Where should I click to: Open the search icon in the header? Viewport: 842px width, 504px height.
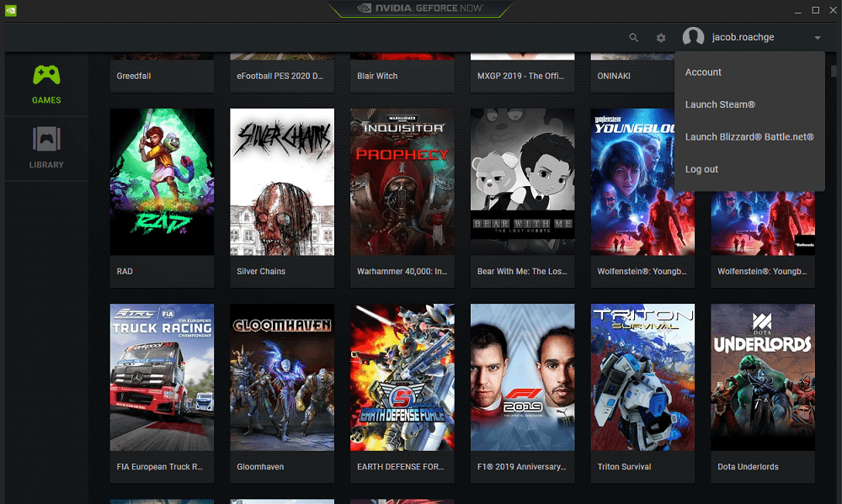pos(634,38)
